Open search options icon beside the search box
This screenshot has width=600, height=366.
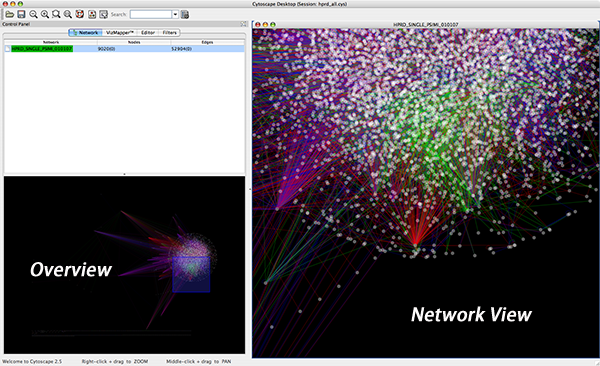click(x=185, y=15)
